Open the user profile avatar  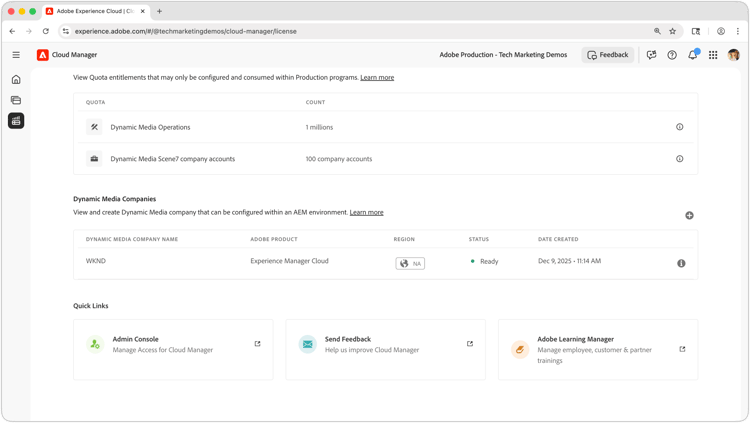733,55
